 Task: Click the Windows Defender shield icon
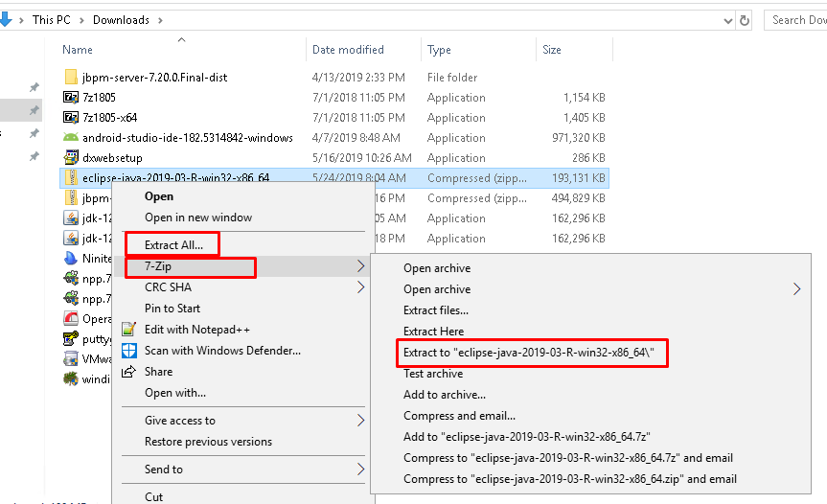point(128,351)
